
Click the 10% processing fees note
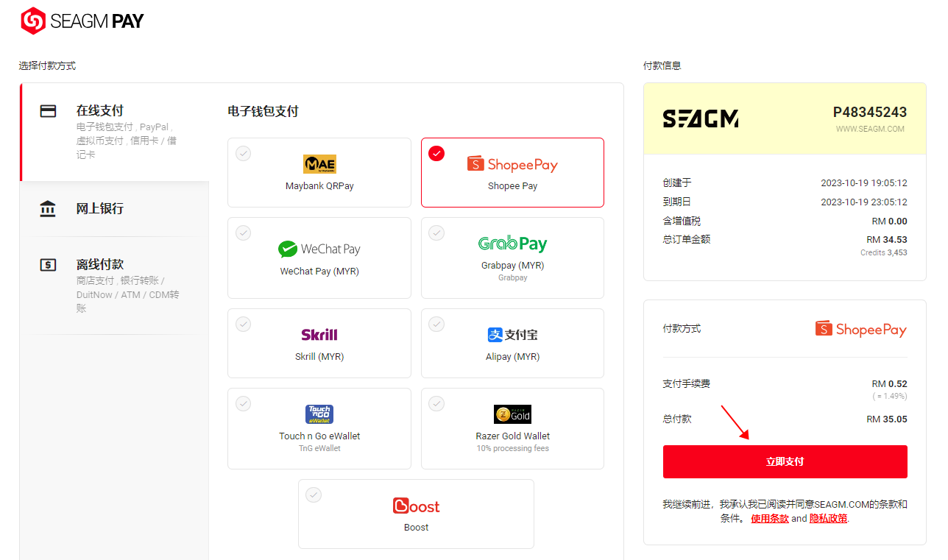click(512, 448)
